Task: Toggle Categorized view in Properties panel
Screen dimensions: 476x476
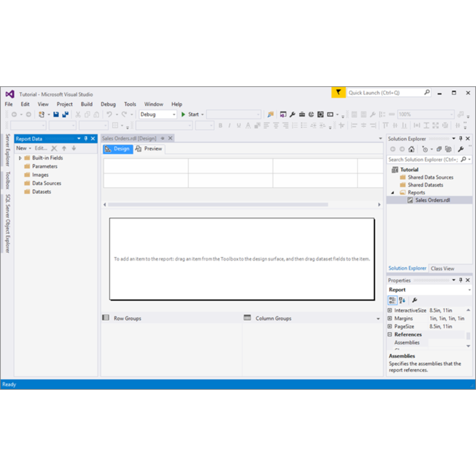Action: pos(392,300)
